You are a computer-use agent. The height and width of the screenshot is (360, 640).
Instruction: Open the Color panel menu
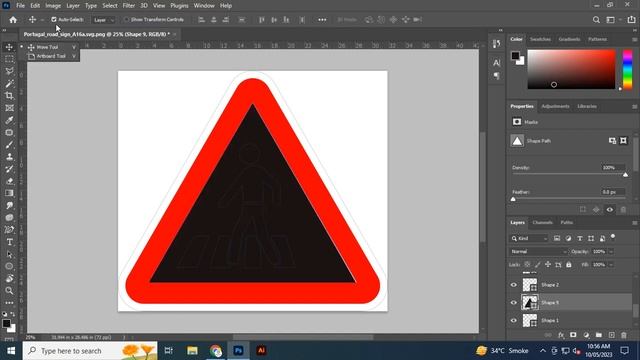[634, 40]
